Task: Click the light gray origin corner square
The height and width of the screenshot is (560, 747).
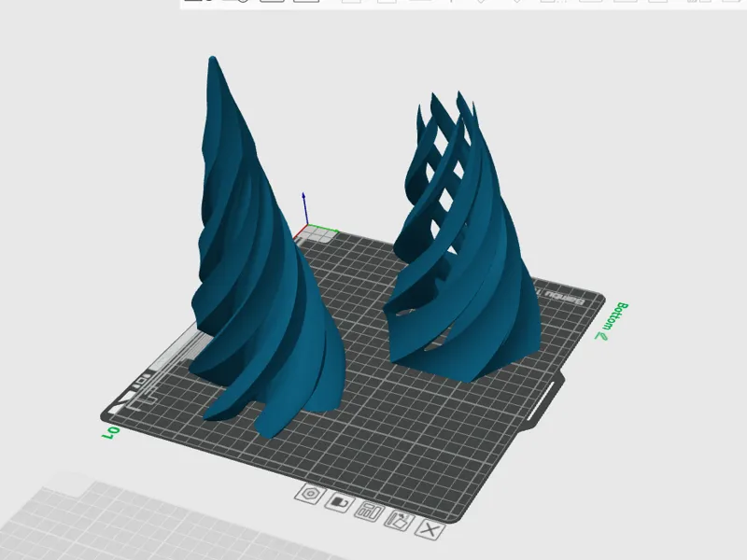Action: [x=316, y=235]
